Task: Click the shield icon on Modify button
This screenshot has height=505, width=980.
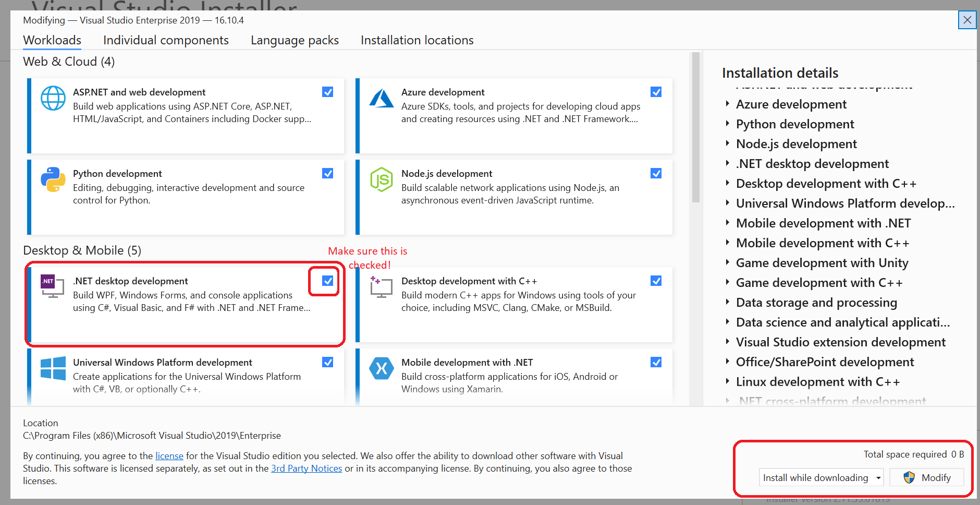Action: (909, 477)
